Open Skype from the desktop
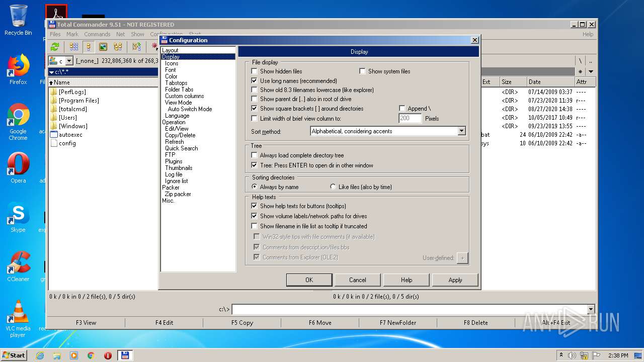Screen dimensions: 644x362 pyautogui.click(x=18, y=217)
